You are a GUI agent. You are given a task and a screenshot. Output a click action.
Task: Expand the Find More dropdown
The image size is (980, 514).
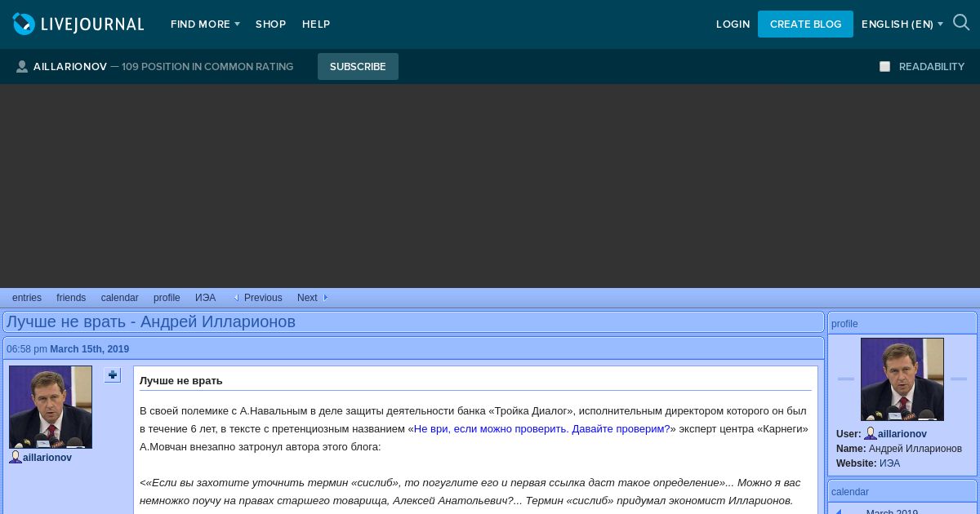click(205, 24)
